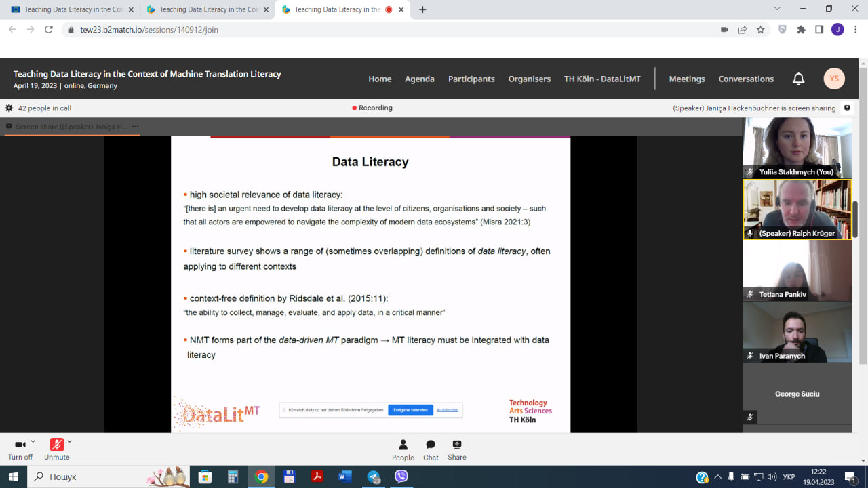
Task: Toggle Chrome side panel
Action: pyautogui.click(x=819, y=30)
